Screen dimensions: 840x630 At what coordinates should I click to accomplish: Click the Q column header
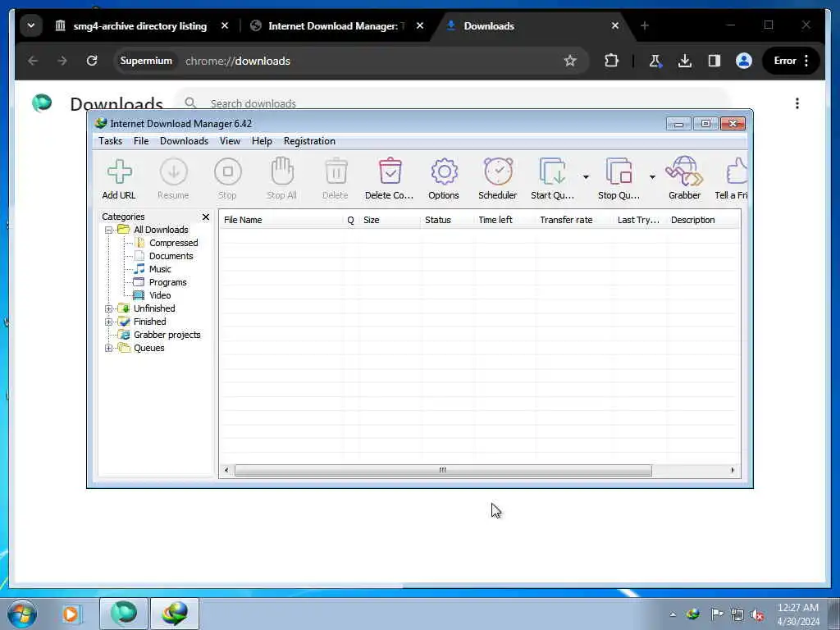(351, 220)
